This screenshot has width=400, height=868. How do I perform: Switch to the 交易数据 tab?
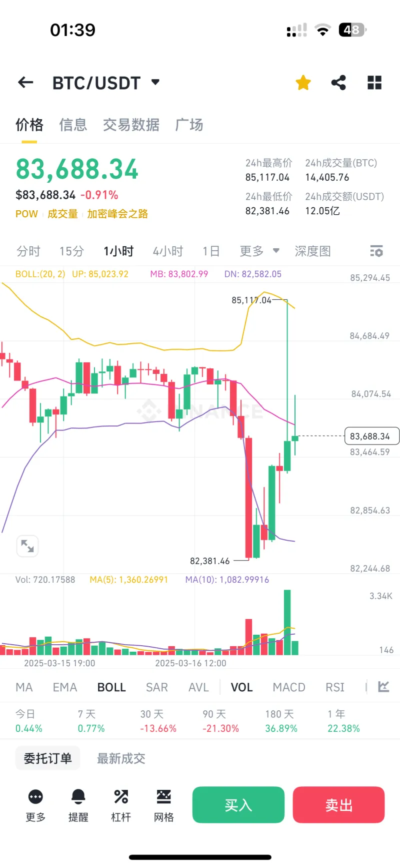(x=130, y=125)
